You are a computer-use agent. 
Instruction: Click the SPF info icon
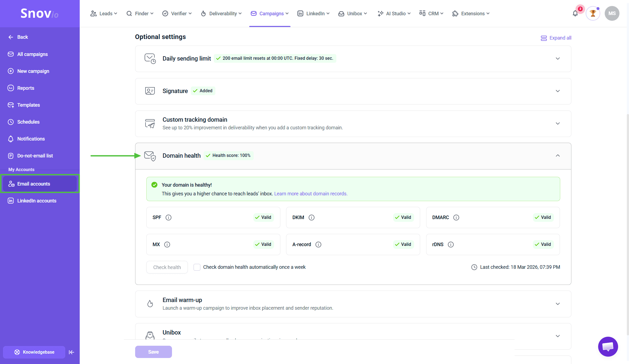coord(168,217)
